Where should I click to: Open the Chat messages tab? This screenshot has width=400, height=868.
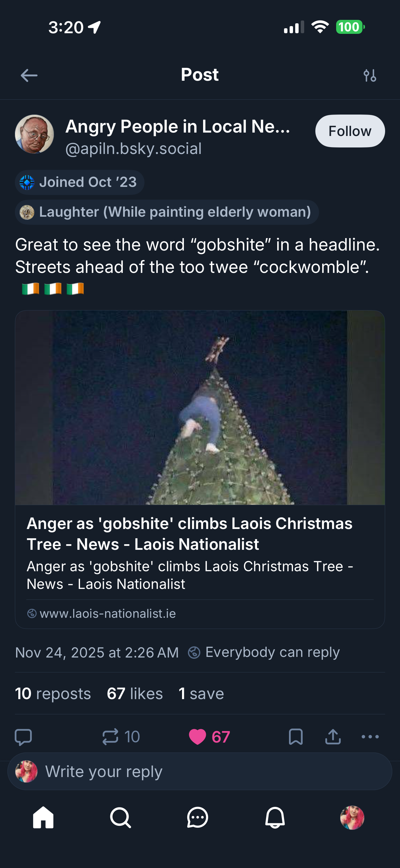click(198, 817)
